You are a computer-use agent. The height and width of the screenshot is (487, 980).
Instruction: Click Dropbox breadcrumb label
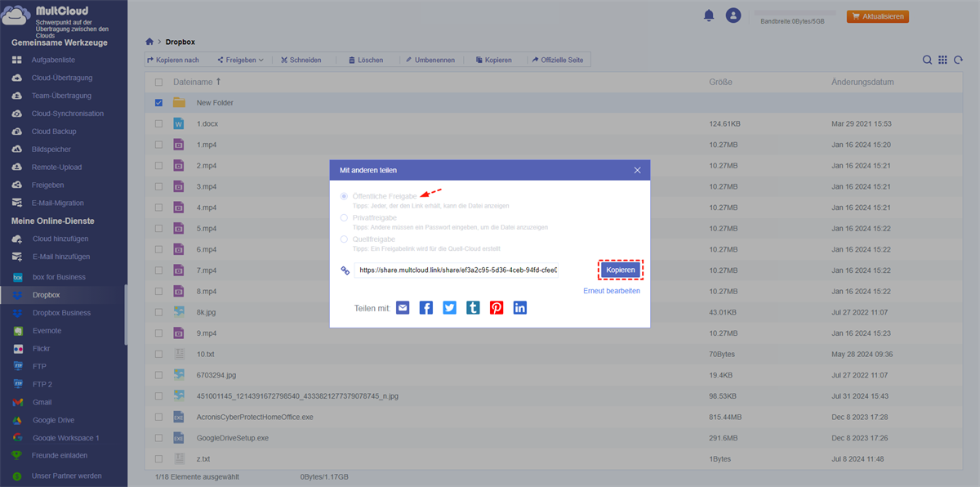click(180, 42)
